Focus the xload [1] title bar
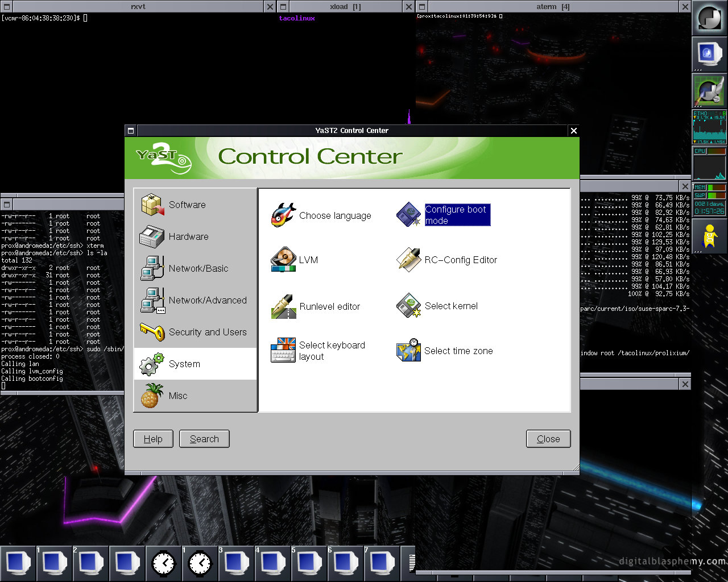Image resolution: width=728 pixels, height=582 pixels. pyautogui.click(x=346, y=6)
